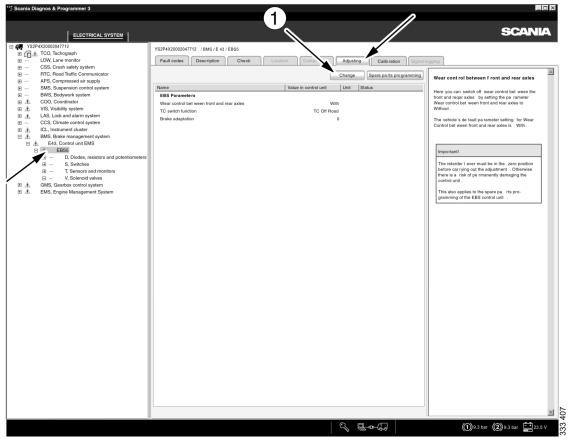568x438 pixels.
Task: Select COO, Coordinator entry
Action: point(59,102)
